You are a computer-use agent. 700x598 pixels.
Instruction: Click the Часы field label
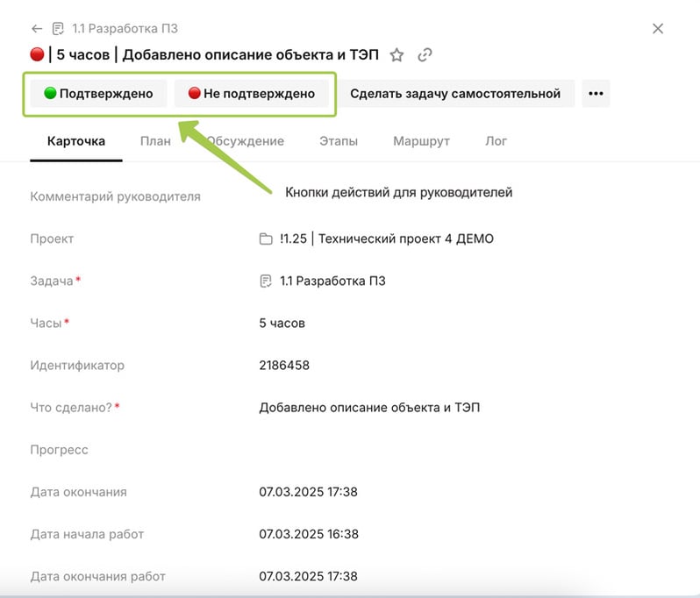point(46,323)
